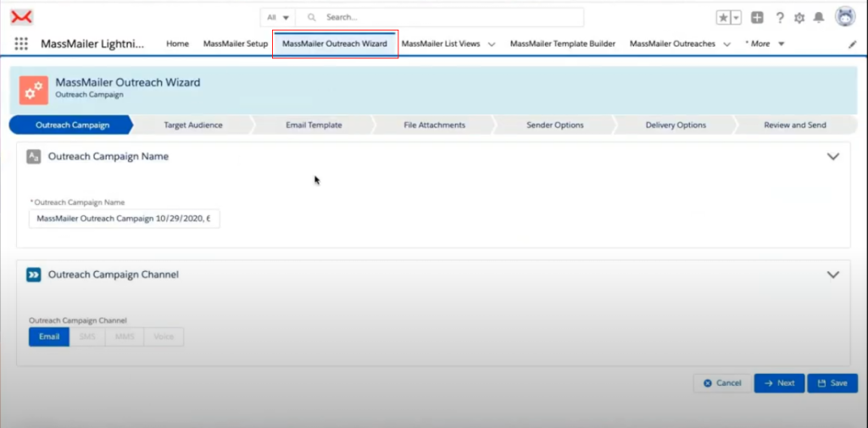Click the Outreach Campaign Name section icon
This screenshot has width=868, height=428.
click(x=34, y=157)
